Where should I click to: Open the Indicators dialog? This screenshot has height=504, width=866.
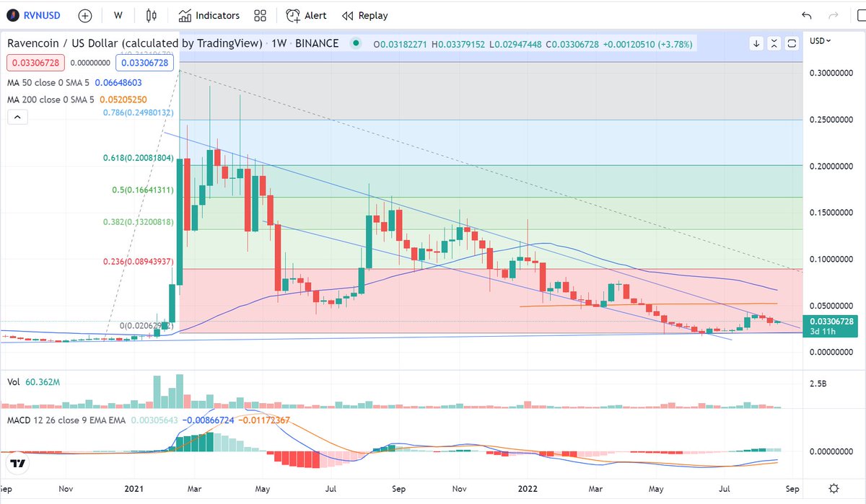point(209,15)
